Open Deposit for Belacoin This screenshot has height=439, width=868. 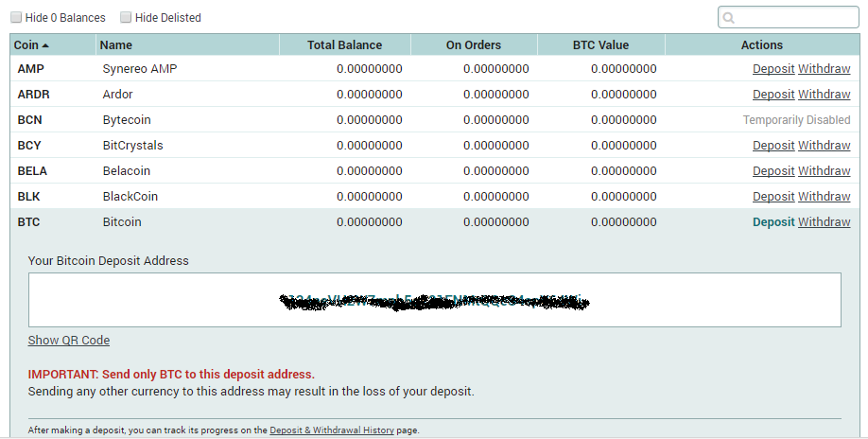[773, 171]
